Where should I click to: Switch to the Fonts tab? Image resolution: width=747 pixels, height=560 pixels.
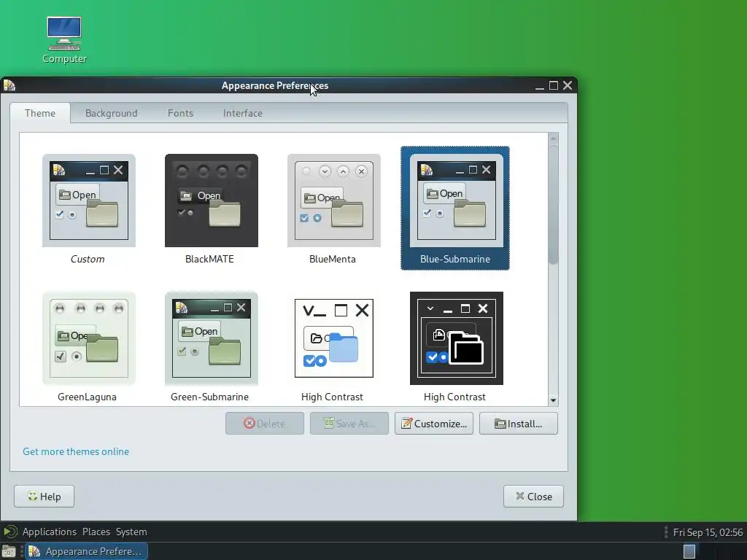coord(181,113)
